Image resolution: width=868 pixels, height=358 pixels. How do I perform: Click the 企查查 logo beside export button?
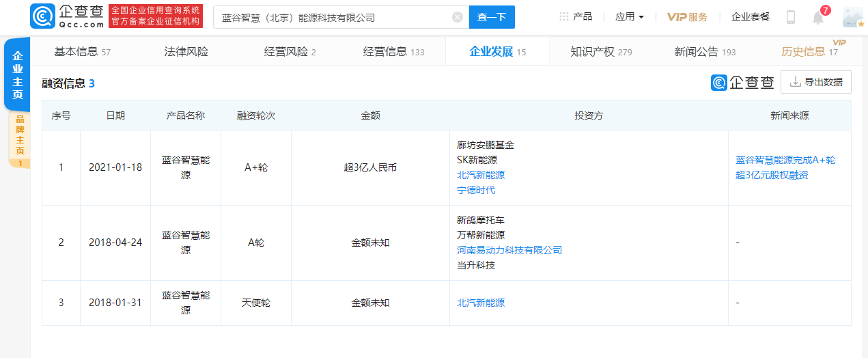[x=742, y=83]
